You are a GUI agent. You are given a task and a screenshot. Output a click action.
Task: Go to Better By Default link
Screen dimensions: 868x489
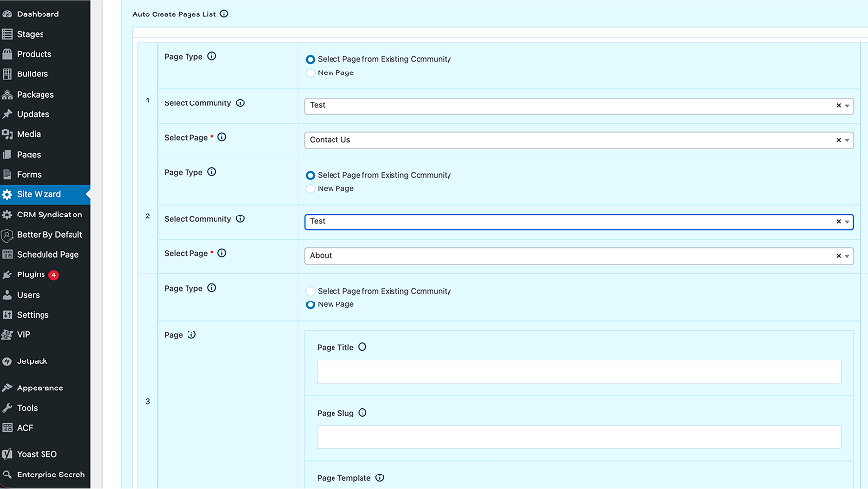coord(50,235)
